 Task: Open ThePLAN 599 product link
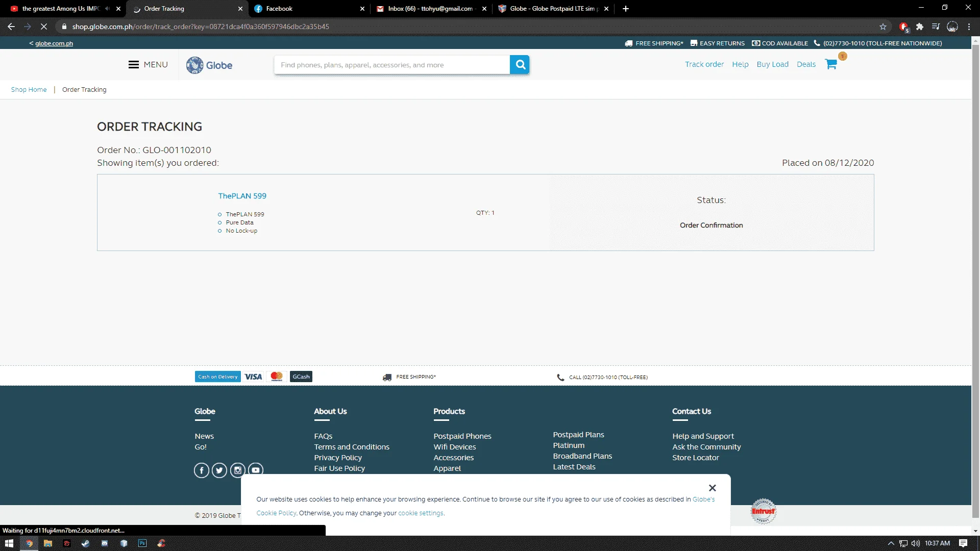coord(242,196)
